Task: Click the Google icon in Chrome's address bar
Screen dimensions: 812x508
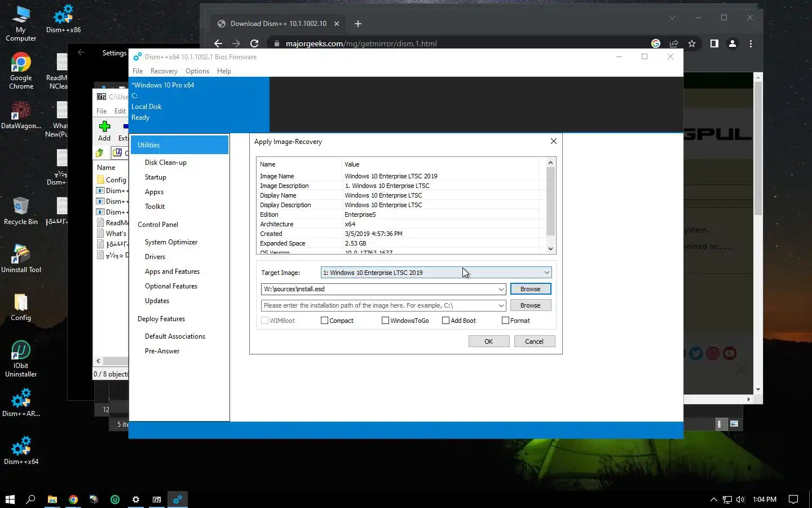Action: click(x=656, y=43)
